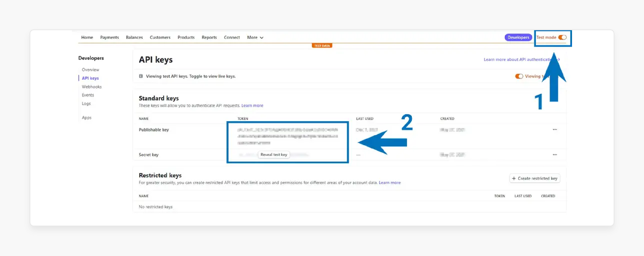Click the No restricted keys text
The width and height of the screenshot is (644, 256).
point(156,207)
